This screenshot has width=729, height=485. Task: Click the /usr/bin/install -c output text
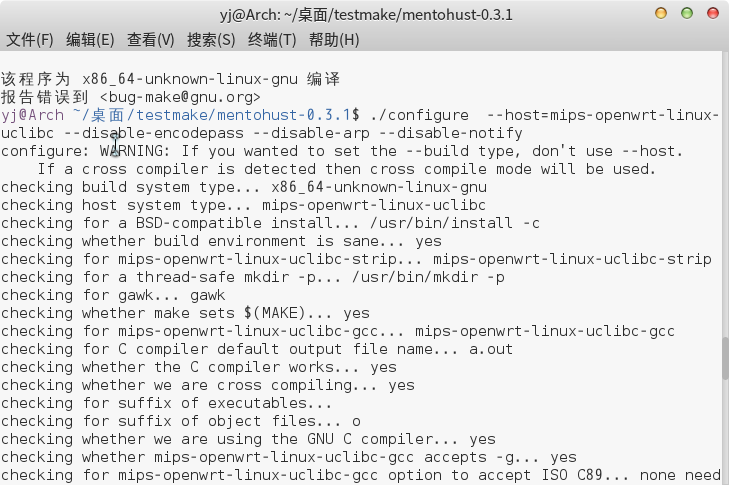(x=455, y=223)
